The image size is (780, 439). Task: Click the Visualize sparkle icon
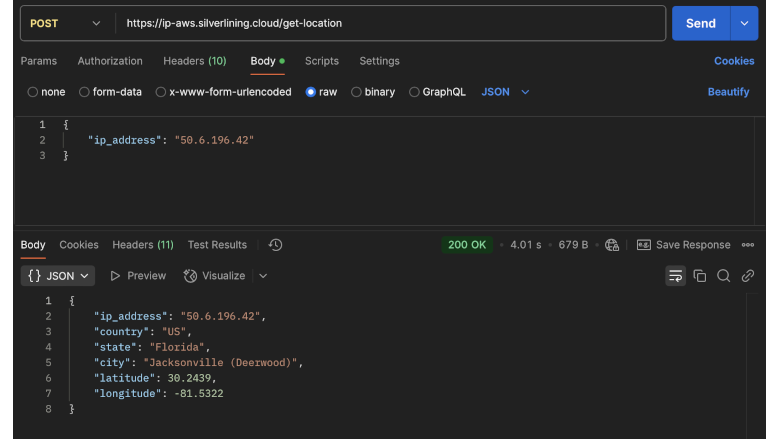(x=190, y=275)
